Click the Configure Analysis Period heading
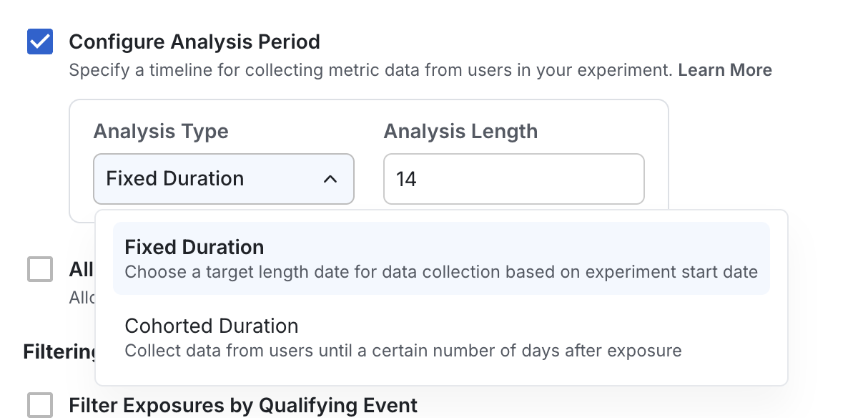Image resolution: width=868 pixels, height=418 pixels. pyautogui.click(x=194, y=42)
